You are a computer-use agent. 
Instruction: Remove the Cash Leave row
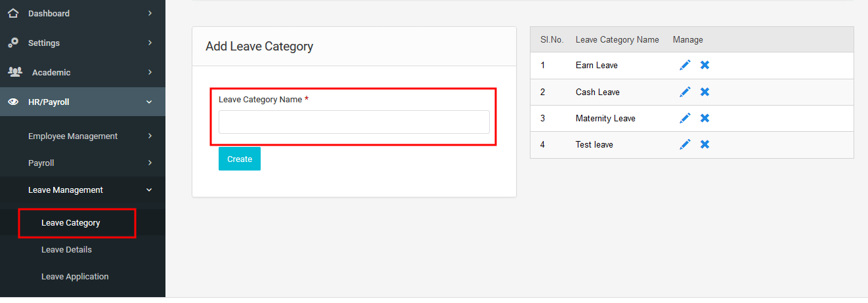point(705,91)
